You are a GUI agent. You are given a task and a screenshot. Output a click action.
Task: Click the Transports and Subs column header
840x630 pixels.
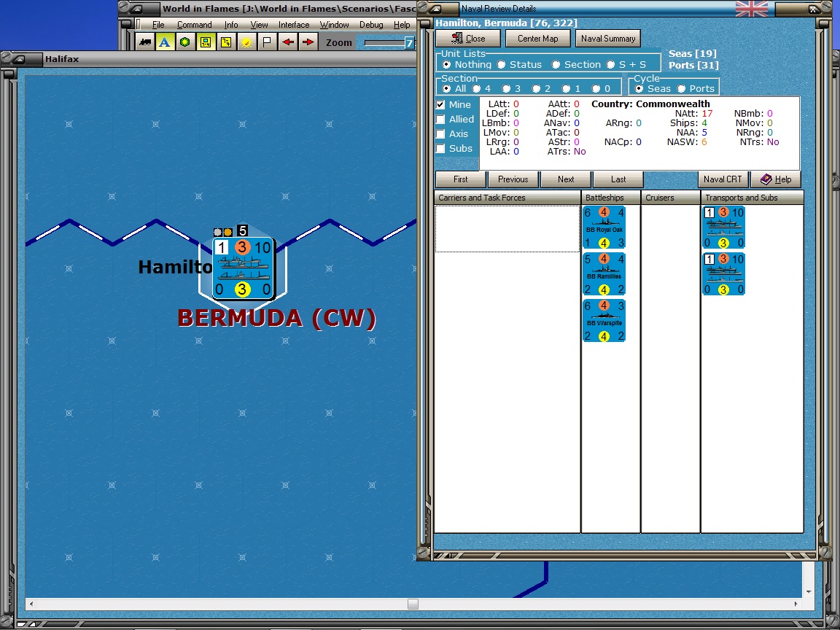pos(752,198)
